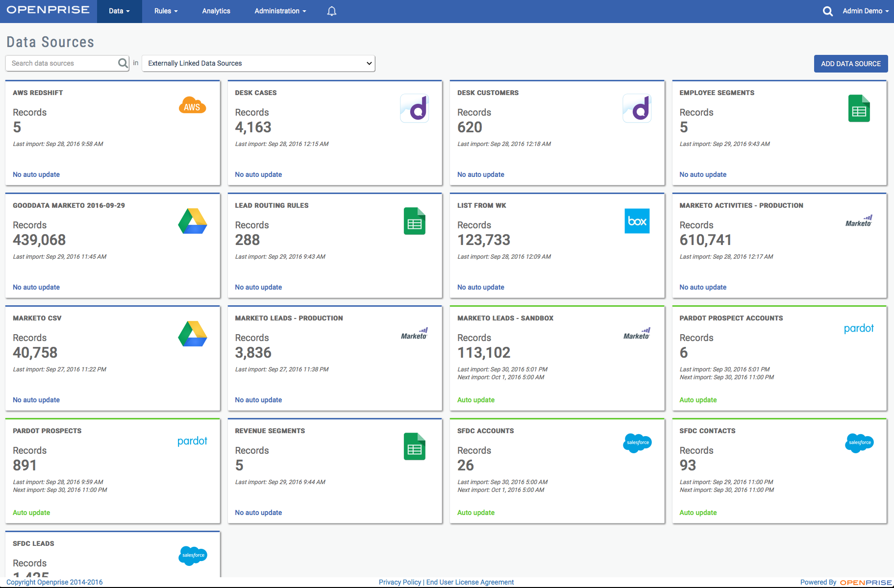Click magnifier icon in data sources search box

click(x=123, y=63)
